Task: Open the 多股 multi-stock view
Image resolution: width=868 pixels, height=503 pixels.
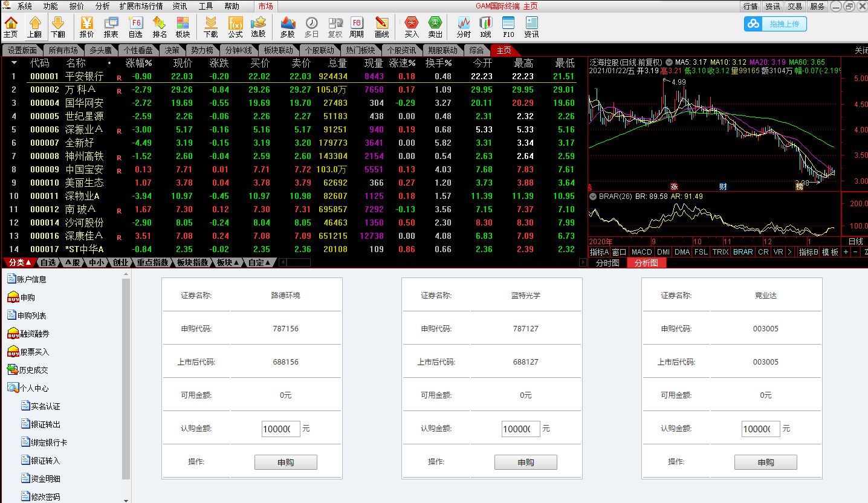Action: 288,27
